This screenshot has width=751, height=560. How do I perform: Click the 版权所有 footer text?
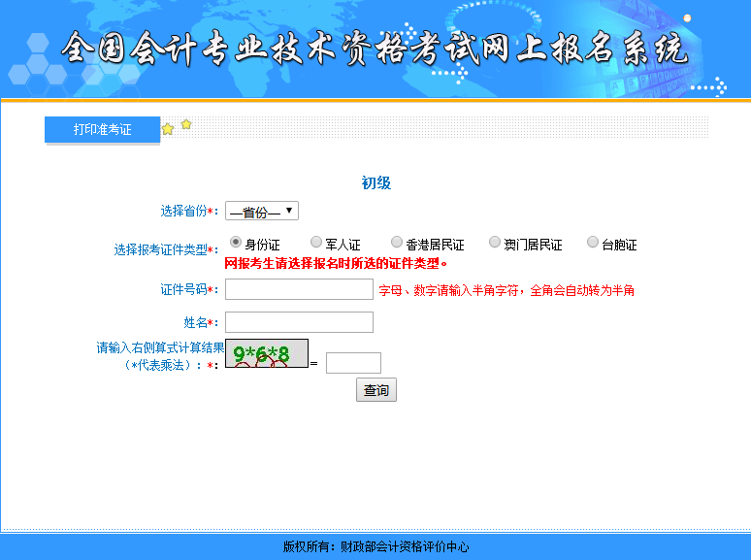pos(375,546)
